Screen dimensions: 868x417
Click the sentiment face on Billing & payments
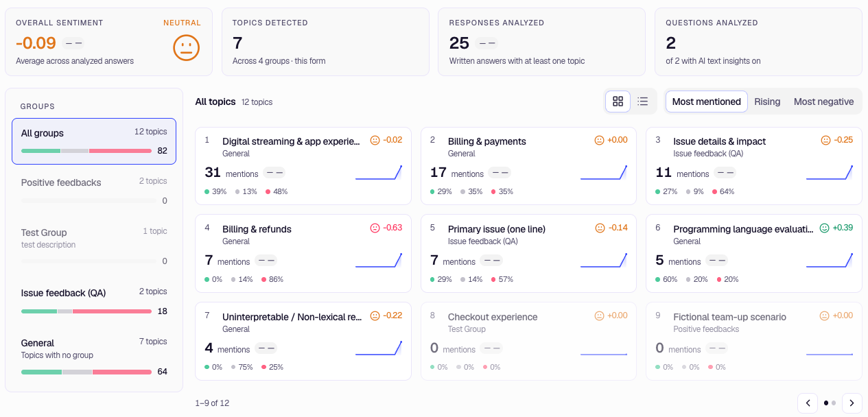click(x=599, y=140)
